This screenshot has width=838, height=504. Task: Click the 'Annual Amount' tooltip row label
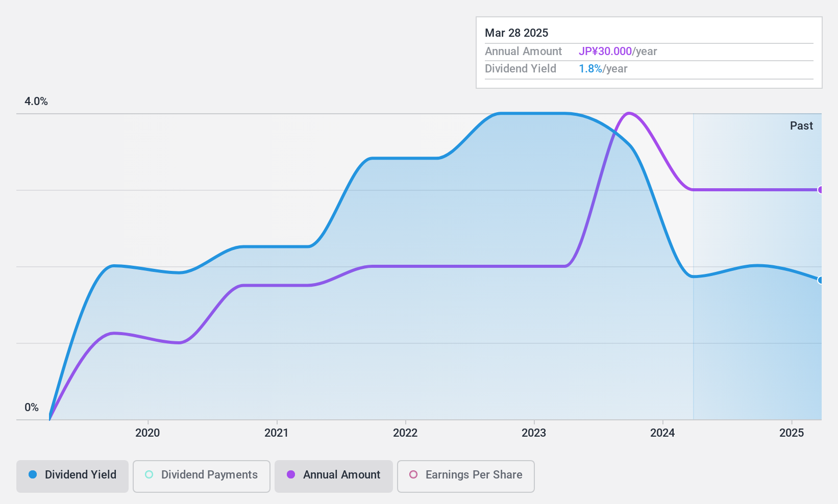coord(523,52)
